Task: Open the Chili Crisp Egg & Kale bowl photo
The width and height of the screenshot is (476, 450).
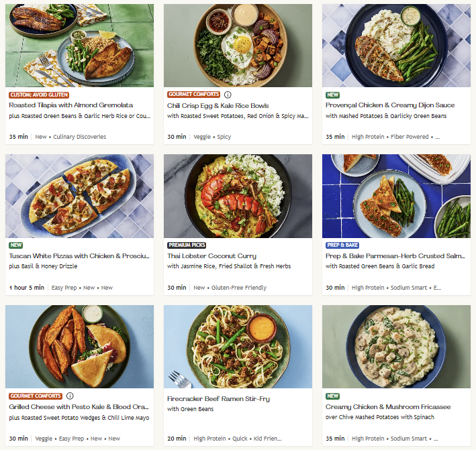Action: coord(238,46)
